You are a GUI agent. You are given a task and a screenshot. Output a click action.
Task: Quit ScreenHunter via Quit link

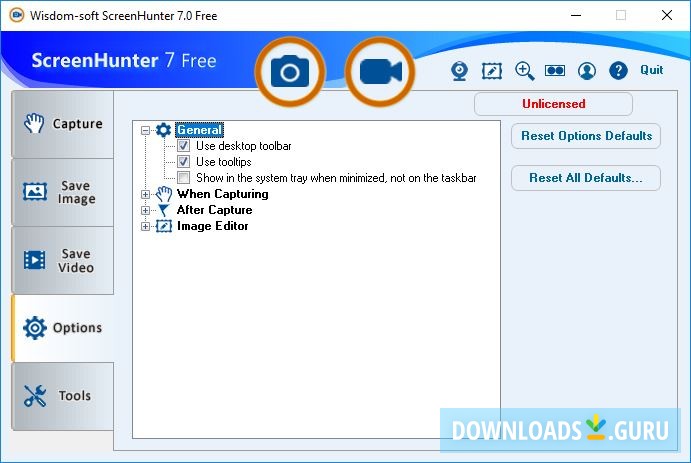tap(651, 70)
